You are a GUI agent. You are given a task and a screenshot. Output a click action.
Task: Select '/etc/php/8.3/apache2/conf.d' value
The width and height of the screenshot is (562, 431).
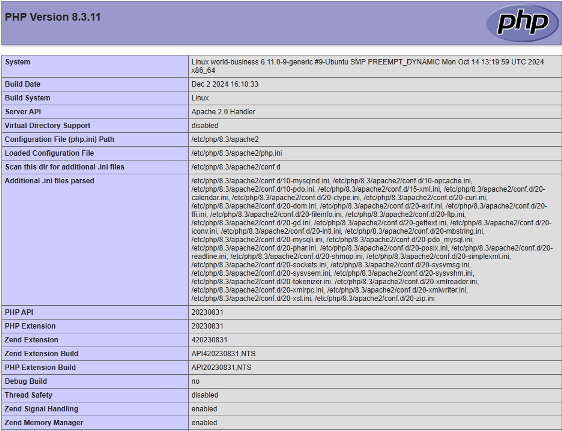(x=236, y=167)
